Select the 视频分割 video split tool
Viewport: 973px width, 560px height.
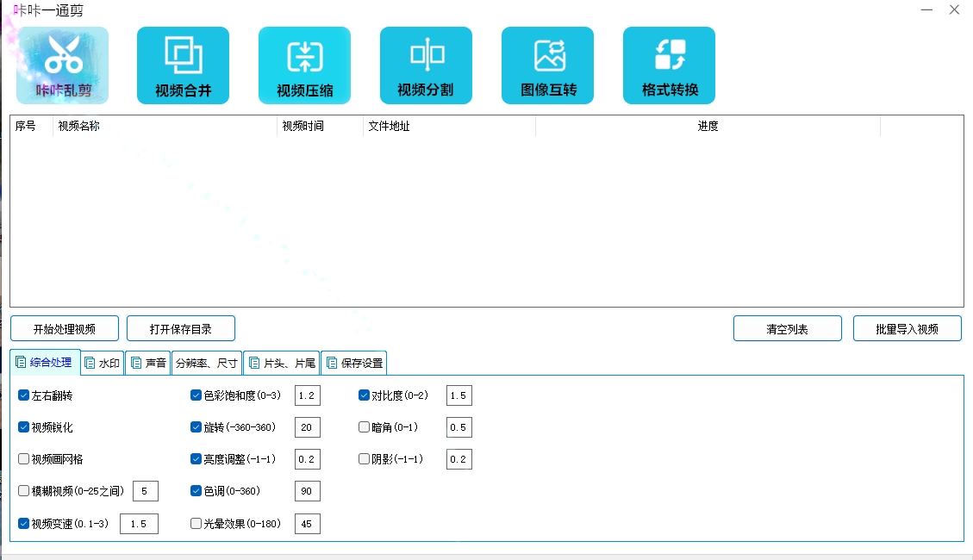[426, 65]
